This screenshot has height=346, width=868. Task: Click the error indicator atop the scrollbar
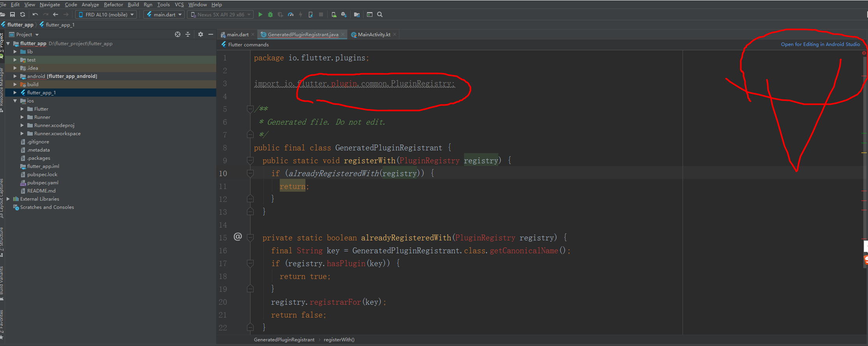coord(864,53)
